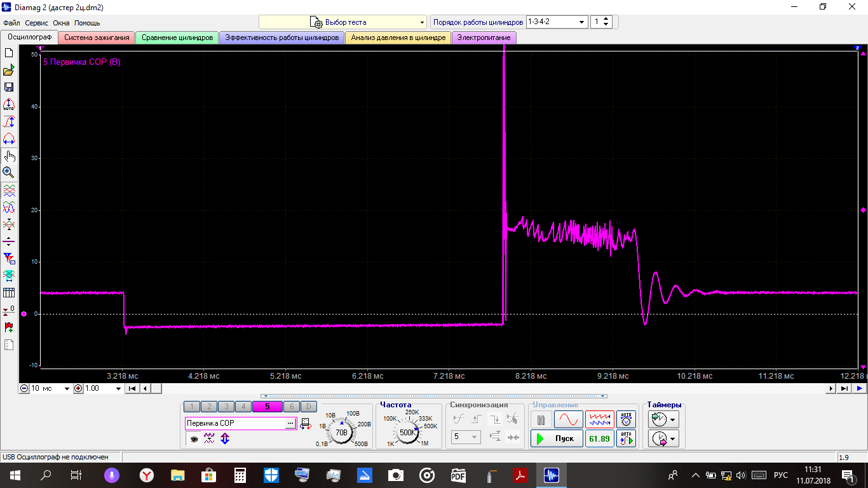Open sync channel 5 dropdown

pos(466,437)
